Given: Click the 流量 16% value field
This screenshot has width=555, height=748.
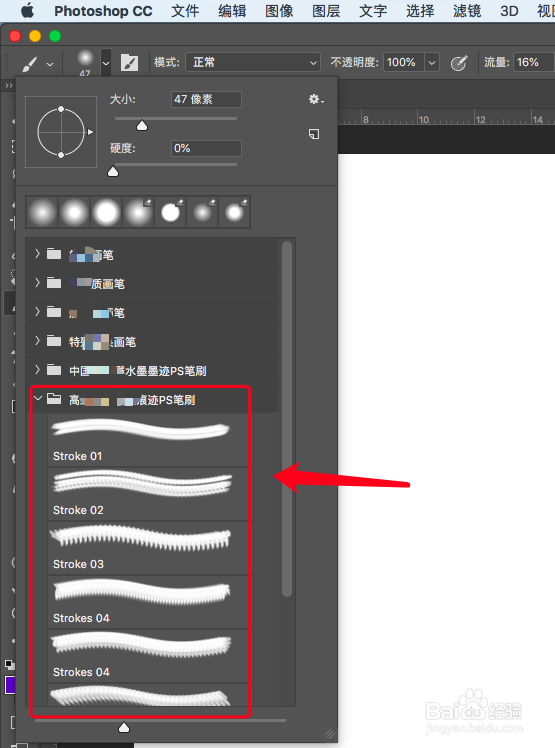Looking at the screenshot, I should pyautogui.click(x=534, y=62).
